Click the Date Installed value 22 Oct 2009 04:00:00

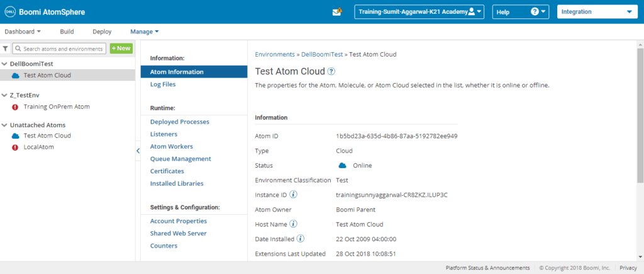pyautogui.click(x=366, y=239)
